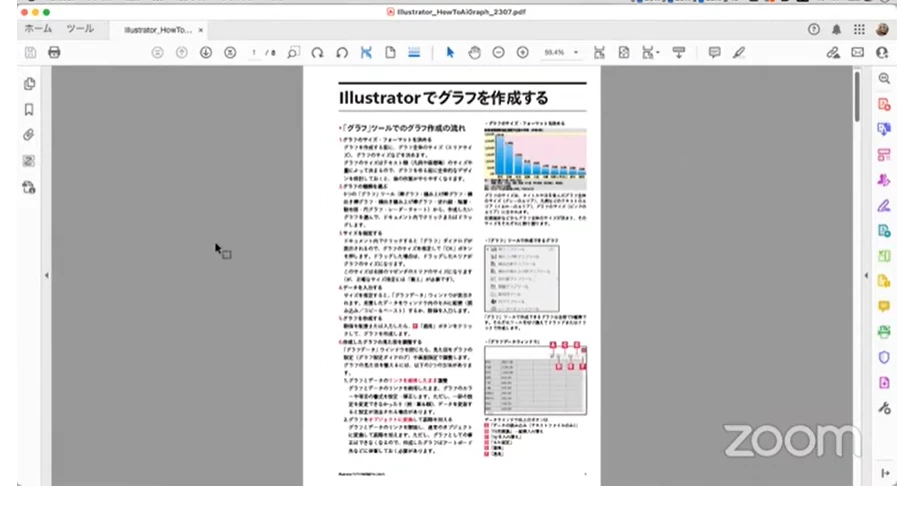Click the bar chart image on the page
The height and width of the screenshot is (508, 908).
535,159
